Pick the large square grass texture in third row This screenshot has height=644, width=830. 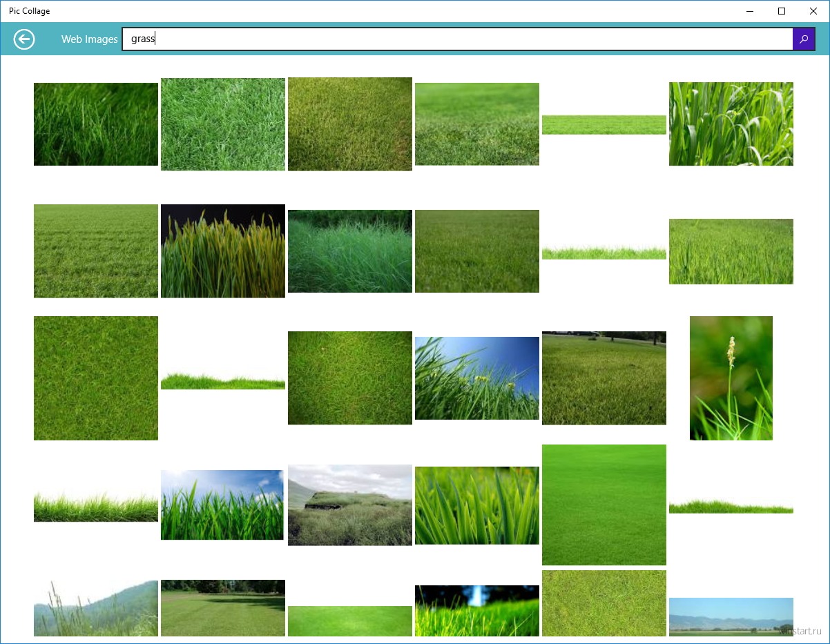pos(96,378)
